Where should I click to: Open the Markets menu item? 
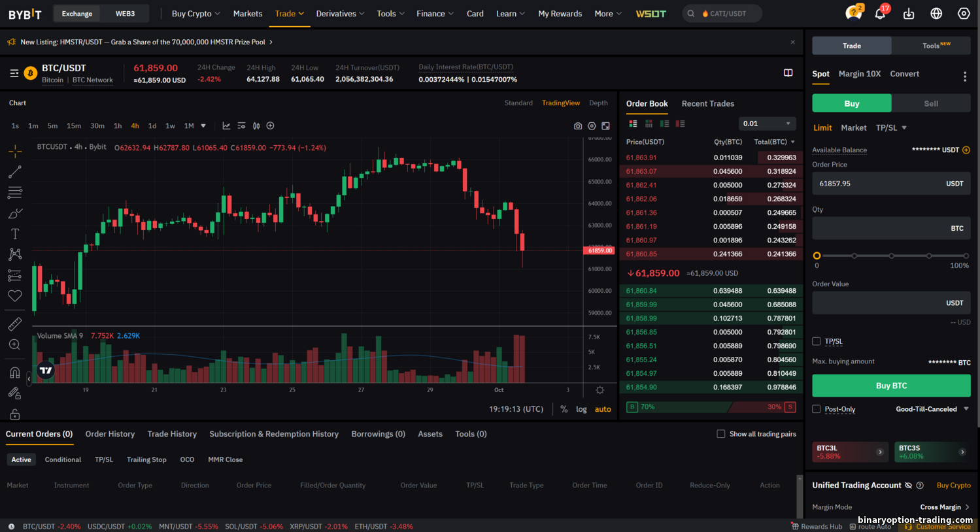click(248, 14)
